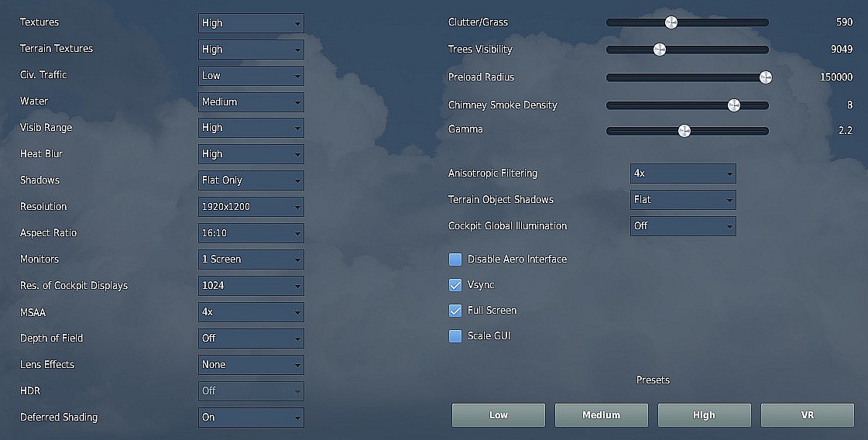Open Cockpit Global Illumination dropdown

(x=683, y=226)
